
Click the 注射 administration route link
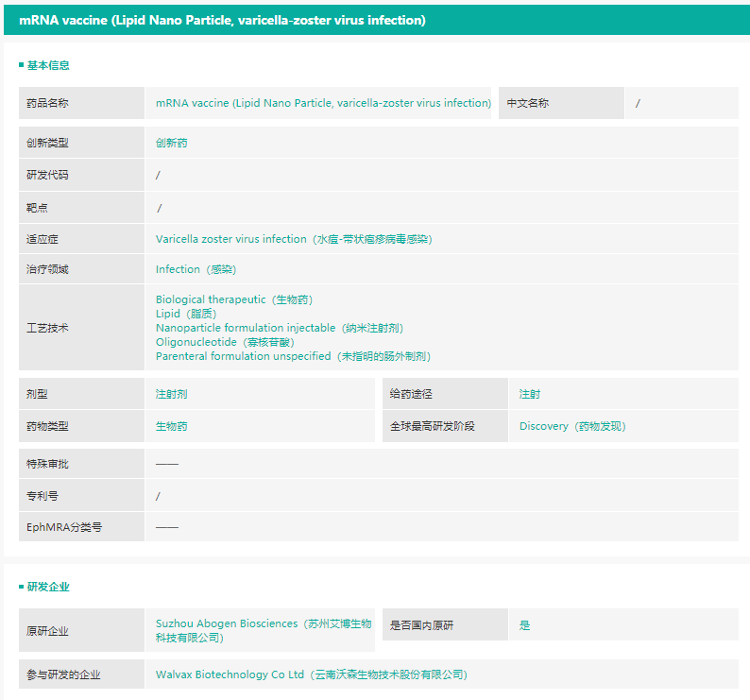[530, 394]
